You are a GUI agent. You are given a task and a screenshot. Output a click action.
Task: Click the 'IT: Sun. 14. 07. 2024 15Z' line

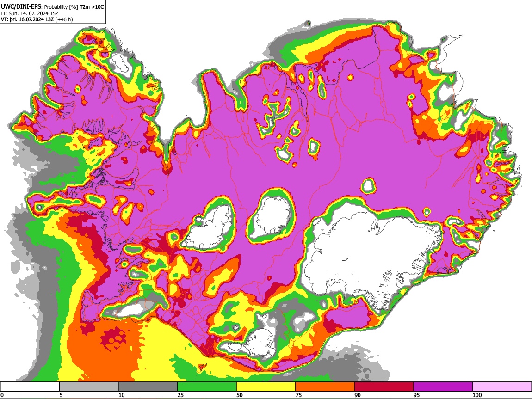coord(30,13)
